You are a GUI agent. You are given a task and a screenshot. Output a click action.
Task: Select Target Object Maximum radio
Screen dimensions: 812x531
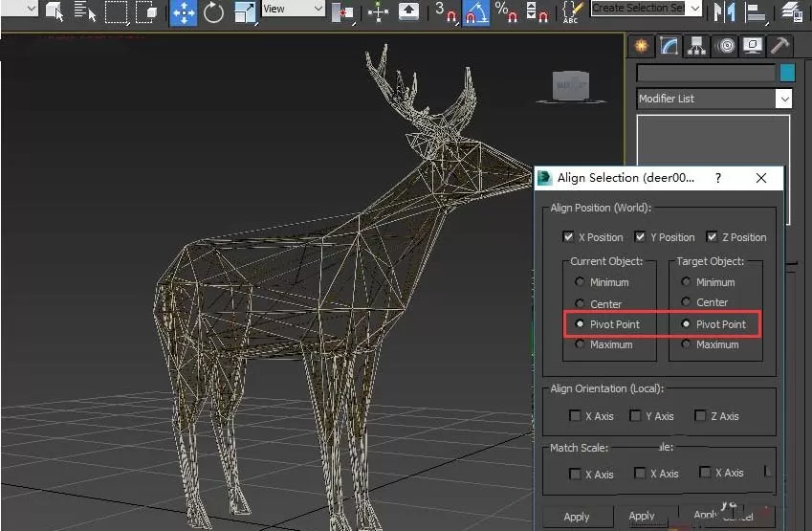686,344
